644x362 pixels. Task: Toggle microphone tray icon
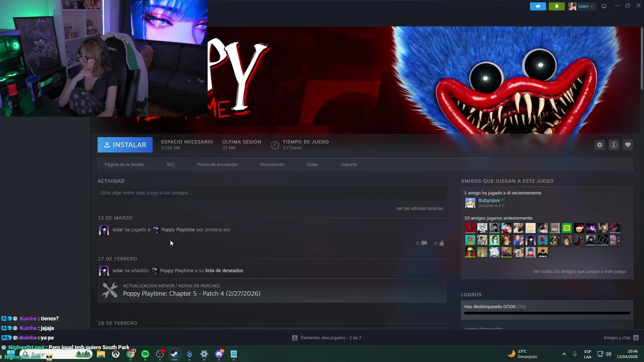(575, 354)
